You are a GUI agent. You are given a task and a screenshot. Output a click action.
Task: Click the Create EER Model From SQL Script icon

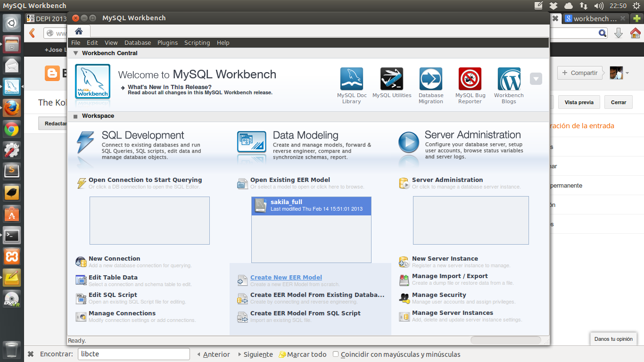click(242, 316)
